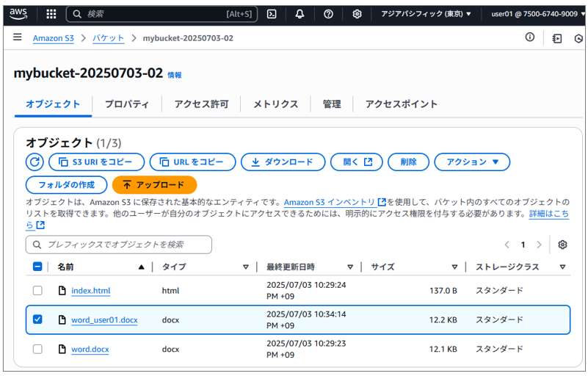Click the 情報 link beside bucket name
588x376 pixels.
coord(175,75)
